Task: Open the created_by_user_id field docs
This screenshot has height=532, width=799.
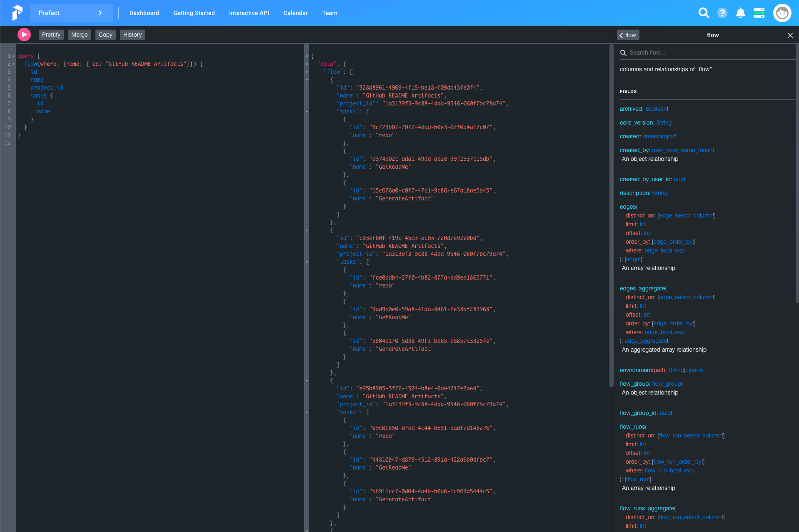Action: point(645,179)
